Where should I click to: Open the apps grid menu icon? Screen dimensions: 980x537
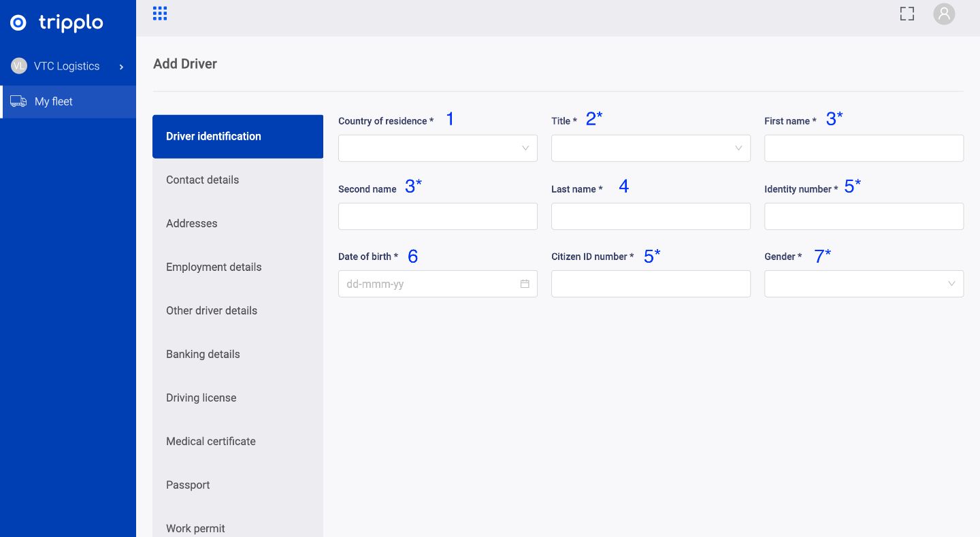(160, 14)
